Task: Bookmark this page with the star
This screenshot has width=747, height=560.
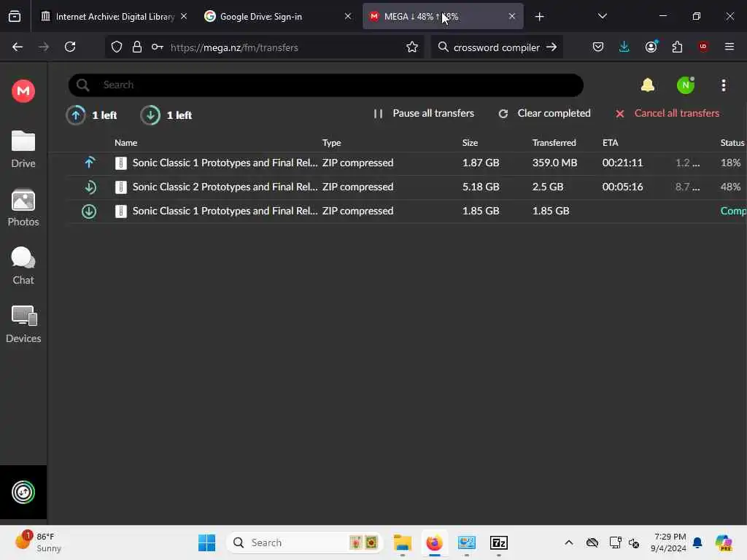Action: [412, 47]
